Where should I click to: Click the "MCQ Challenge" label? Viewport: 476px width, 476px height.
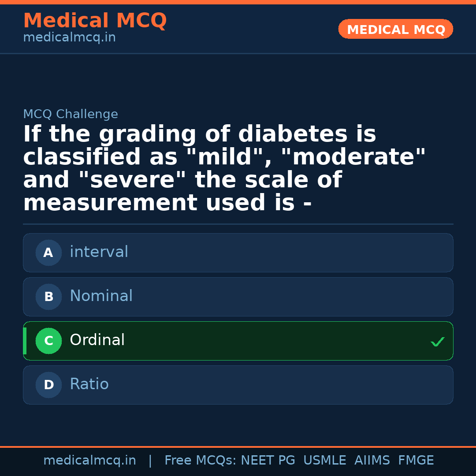click(x=71, y=115)
